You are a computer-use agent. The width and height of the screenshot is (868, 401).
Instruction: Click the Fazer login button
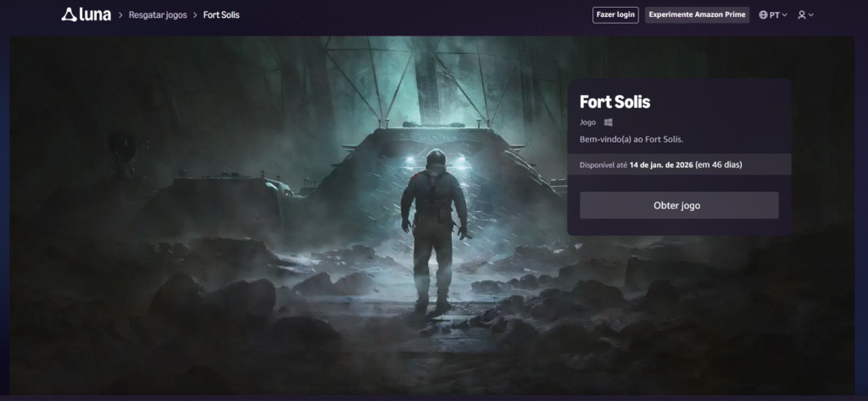click(x=615, y=15)
